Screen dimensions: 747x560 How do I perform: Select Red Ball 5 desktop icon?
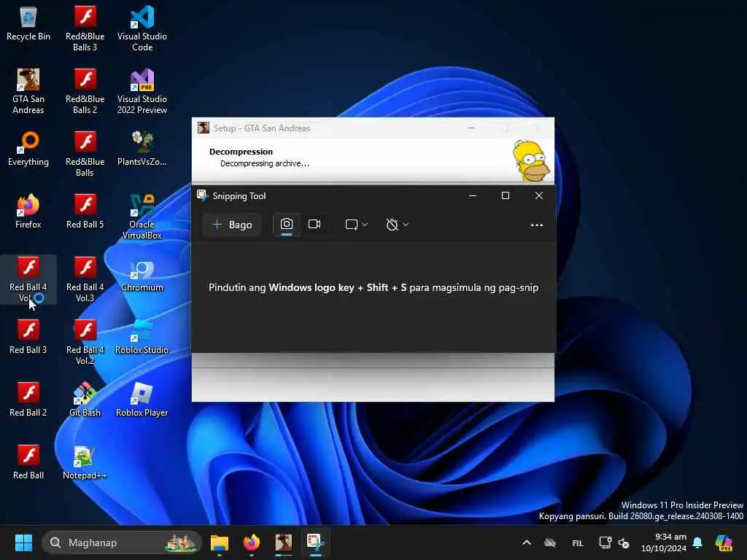click(x=85, y=211)
